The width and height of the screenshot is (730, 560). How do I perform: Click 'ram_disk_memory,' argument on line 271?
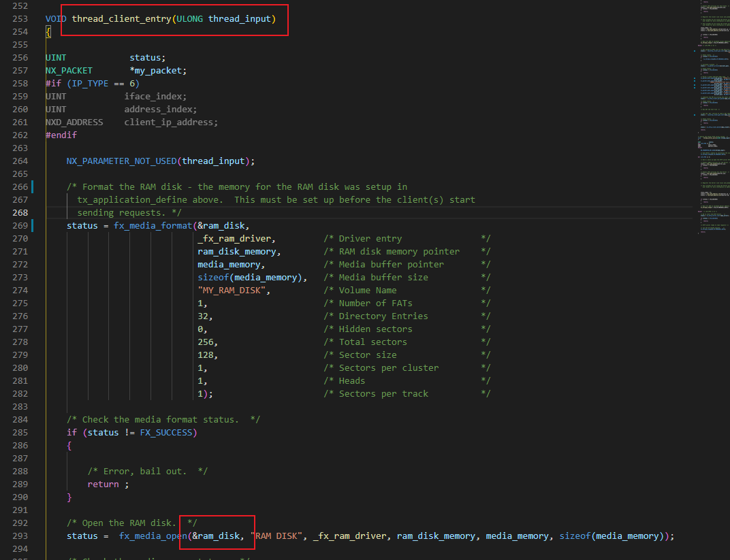tap(239, 252)
